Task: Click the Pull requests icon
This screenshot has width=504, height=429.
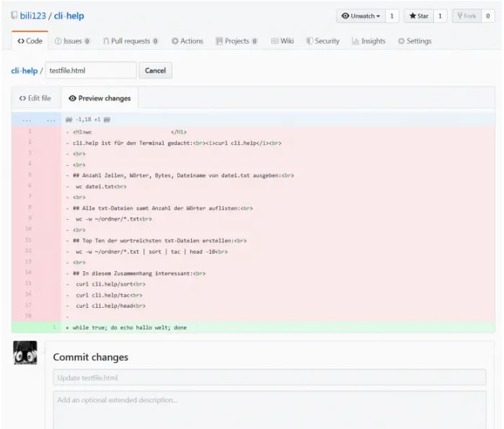Action: point(106,41)
